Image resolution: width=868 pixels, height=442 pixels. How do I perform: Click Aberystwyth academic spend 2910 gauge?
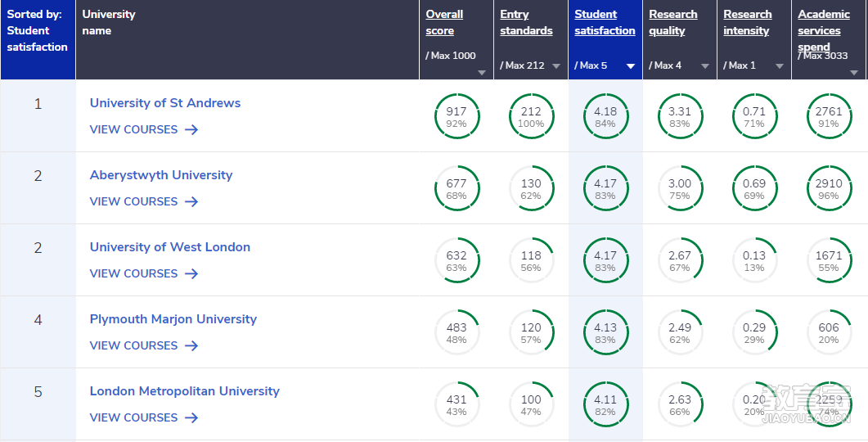tap(829, 188)
